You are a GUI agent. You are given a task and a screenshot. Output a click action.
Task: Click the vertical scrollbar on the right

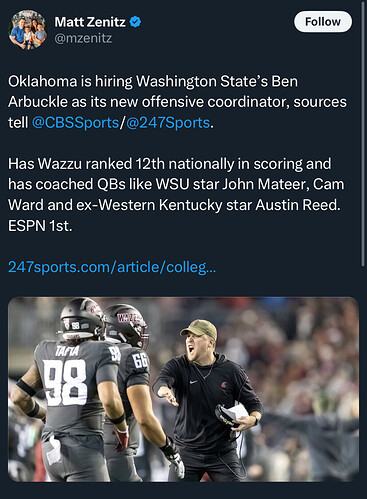[x=363, y=133]
